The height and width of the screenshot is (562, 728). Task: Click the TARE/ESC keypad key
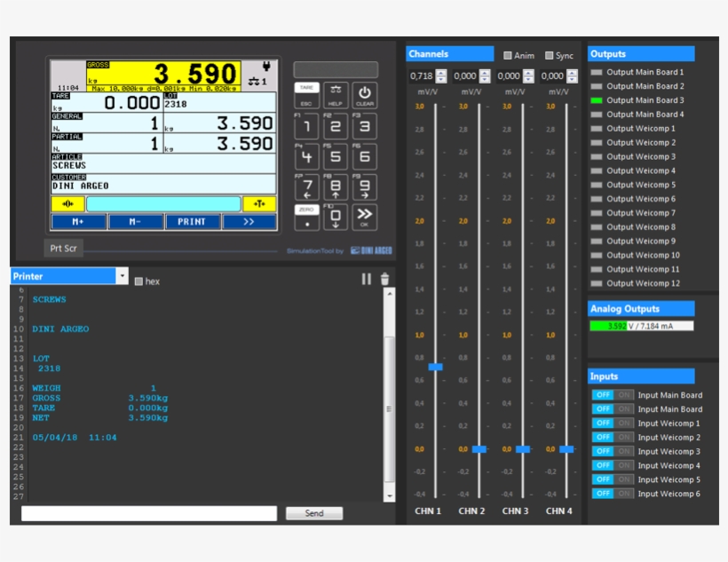(306, 95)
